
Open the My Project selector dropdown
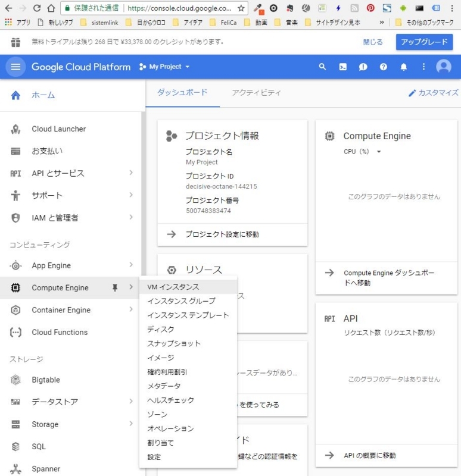[x=164, y=67]
